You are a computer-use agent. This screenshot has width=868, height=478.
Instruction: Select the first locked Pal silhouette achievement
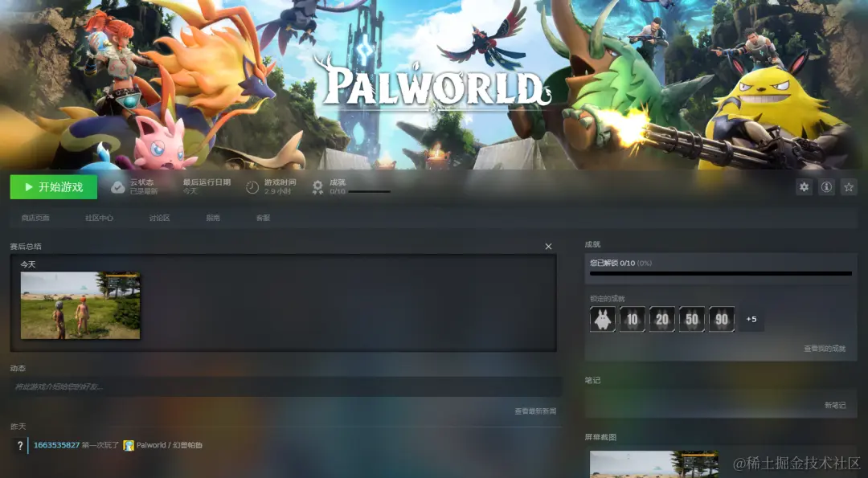pyautogui.click(x=602, y=319)
